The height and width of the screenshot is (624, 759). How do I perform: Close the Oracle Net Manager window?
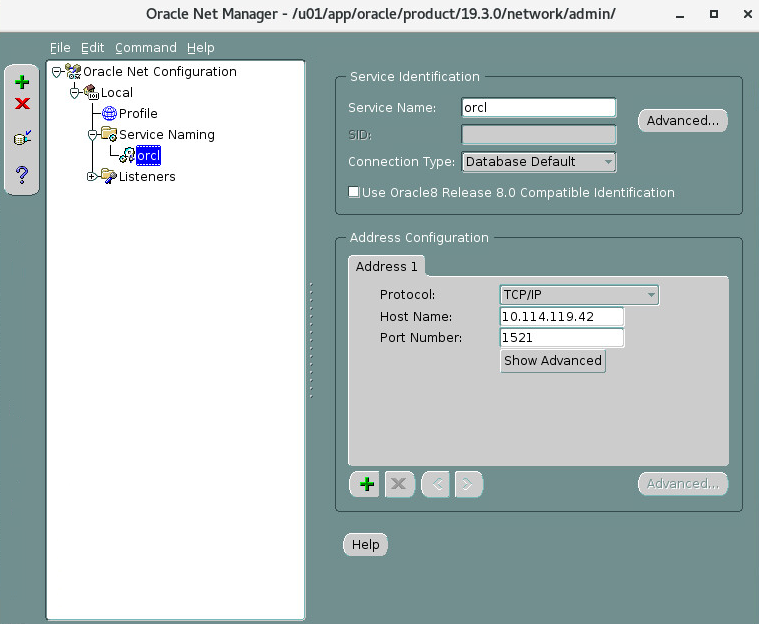coord(747,14)
